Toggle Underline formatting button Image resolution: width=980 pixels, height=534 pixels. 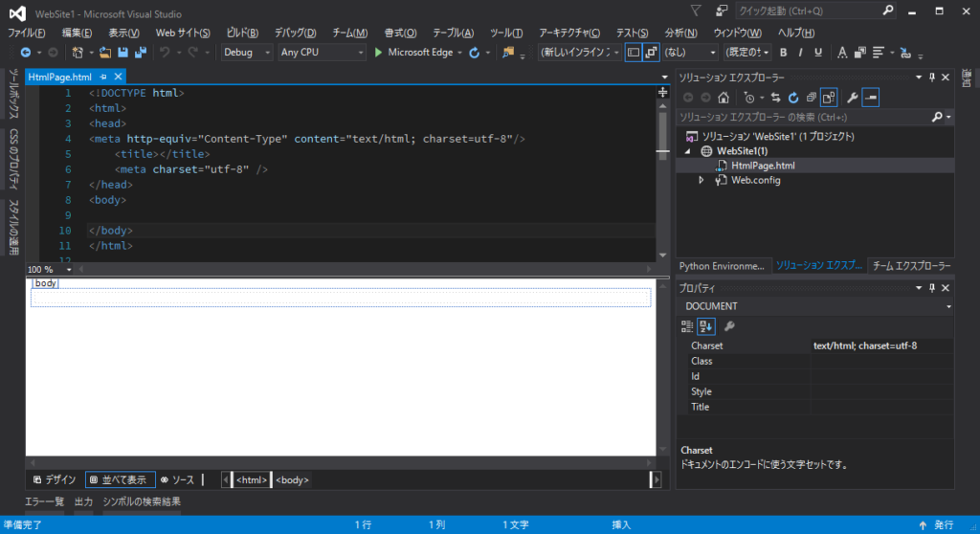[817, 53]
